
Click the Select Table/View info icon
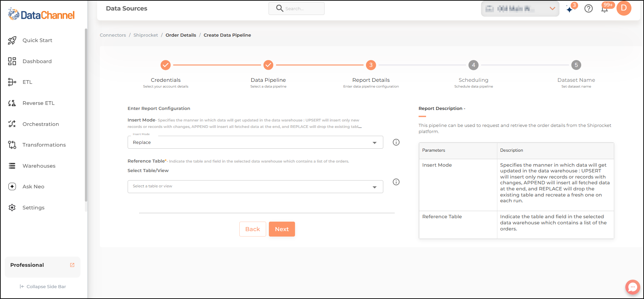[x=396, y=182]
